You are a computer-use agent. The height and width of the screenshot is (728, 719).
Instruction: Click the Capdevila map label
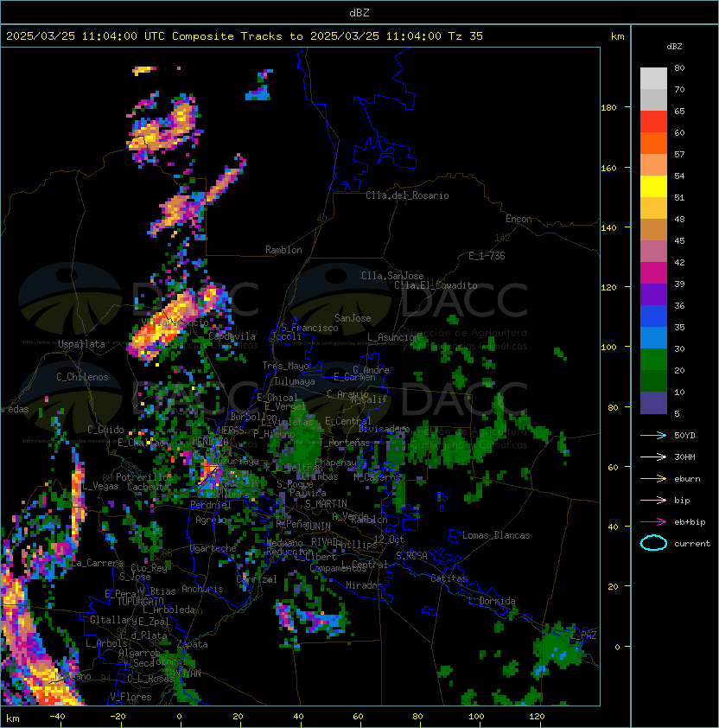[232, 336]
